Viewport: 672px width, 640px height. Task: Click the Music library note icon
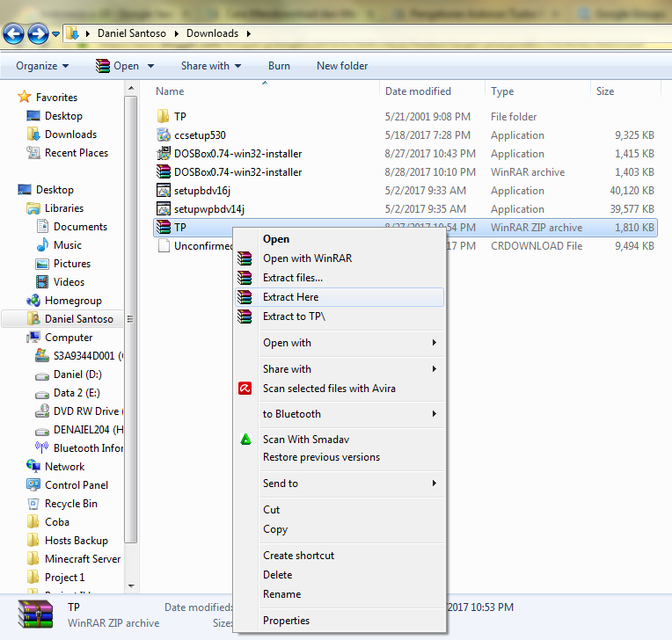(42, 244)
